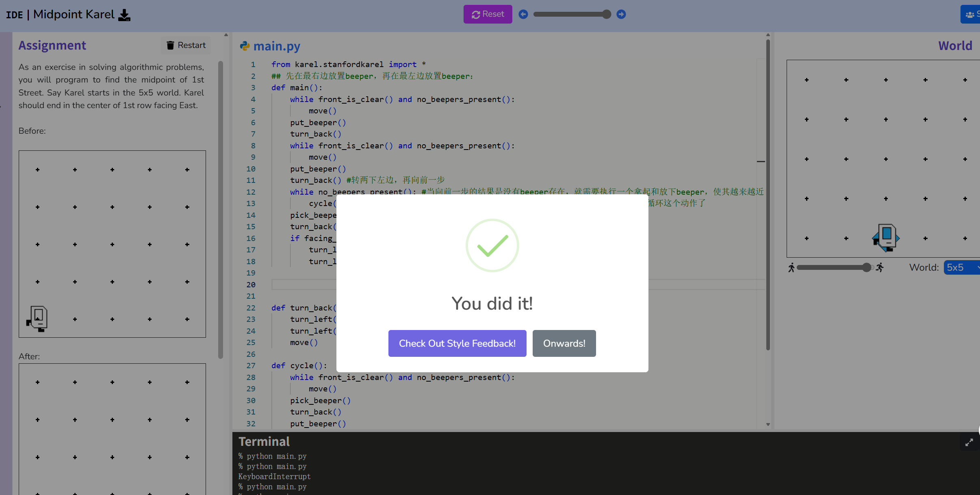Click the download icon beside Midpoint Karel
980x495 pixels.
(x=124, y=15)
